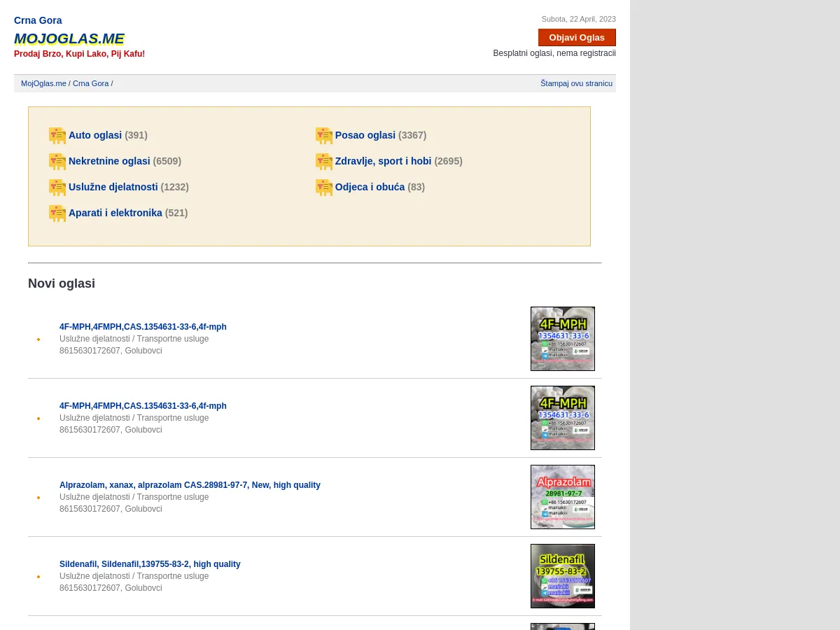
Task: Click the icon beside Nekretnine oglasi
Action: (57, 161)
